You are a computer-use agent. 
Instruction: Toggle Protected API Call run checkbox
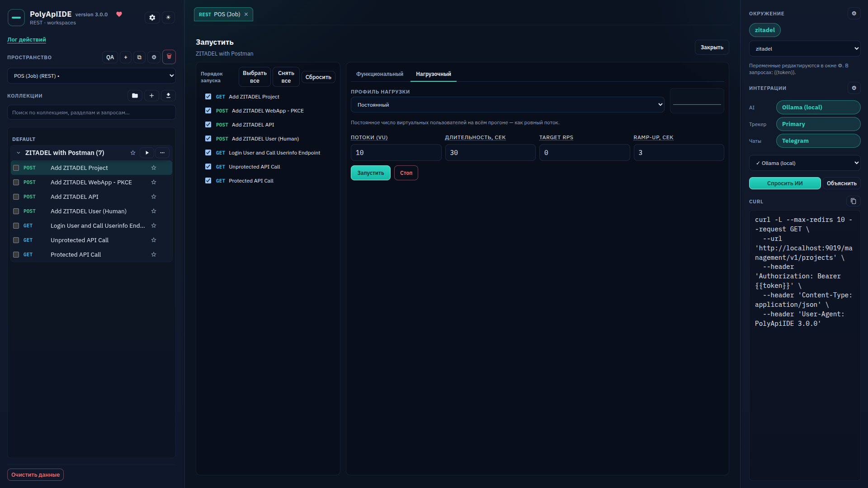[208, 181]
